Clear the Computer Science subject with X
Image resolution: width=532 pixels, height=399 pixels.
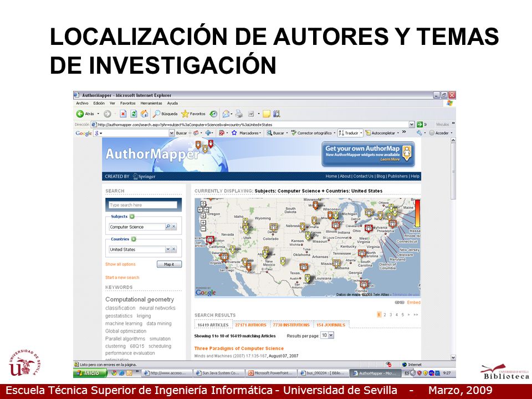tap(173, 227)
